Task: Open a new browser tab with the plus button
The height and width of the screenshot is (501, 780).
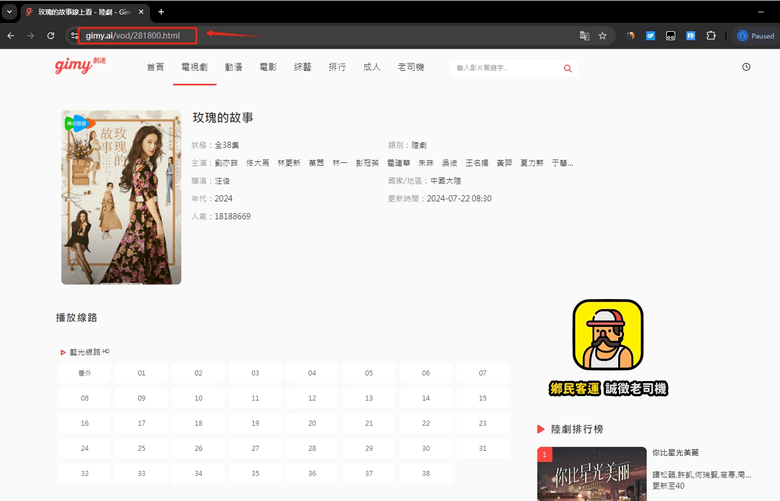Action: [161, 11]
